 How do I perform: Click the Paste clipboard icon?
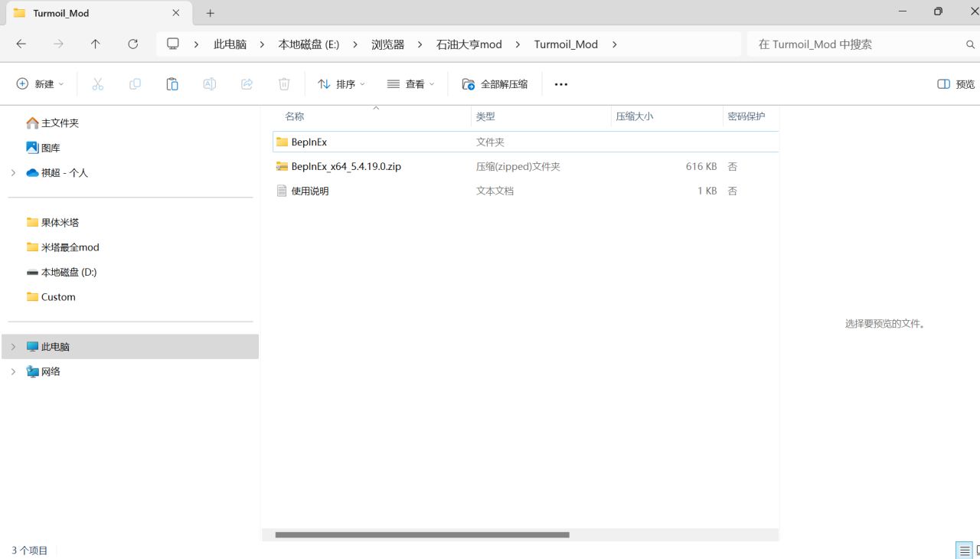point(172,84)
